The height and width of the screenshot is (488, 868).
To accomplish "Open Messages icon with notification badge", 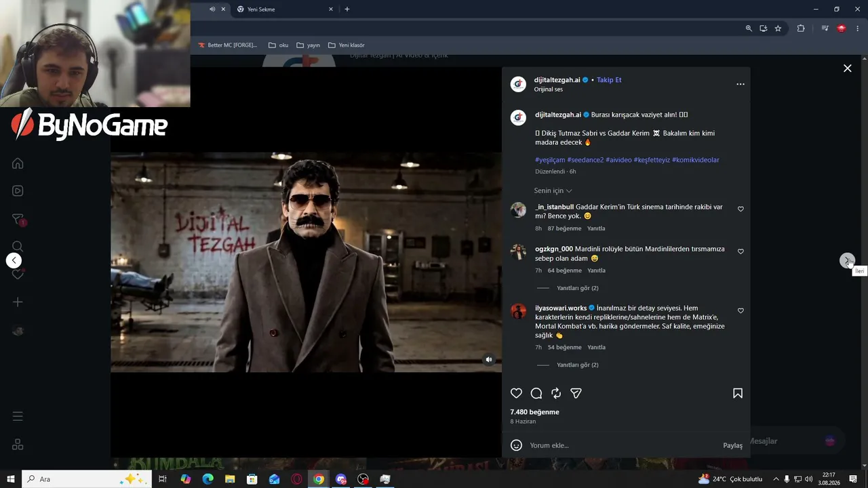I will [18, 220].
